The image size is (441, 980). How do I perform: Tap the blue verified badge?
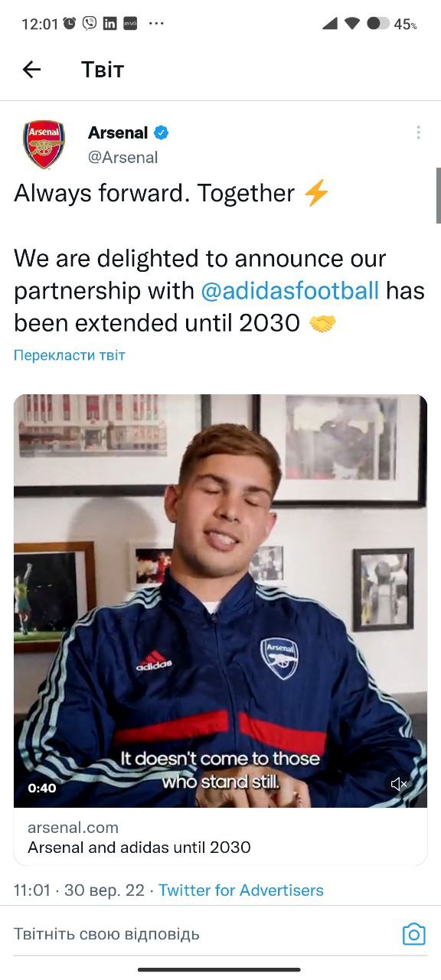[162, 132]
